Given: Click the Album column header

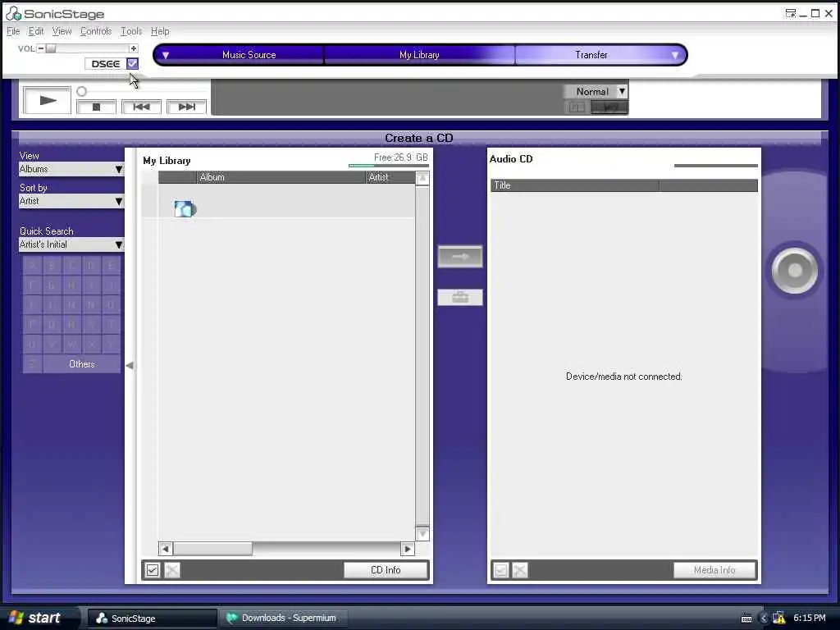Looking at the screenshot, I should [281, 177].
